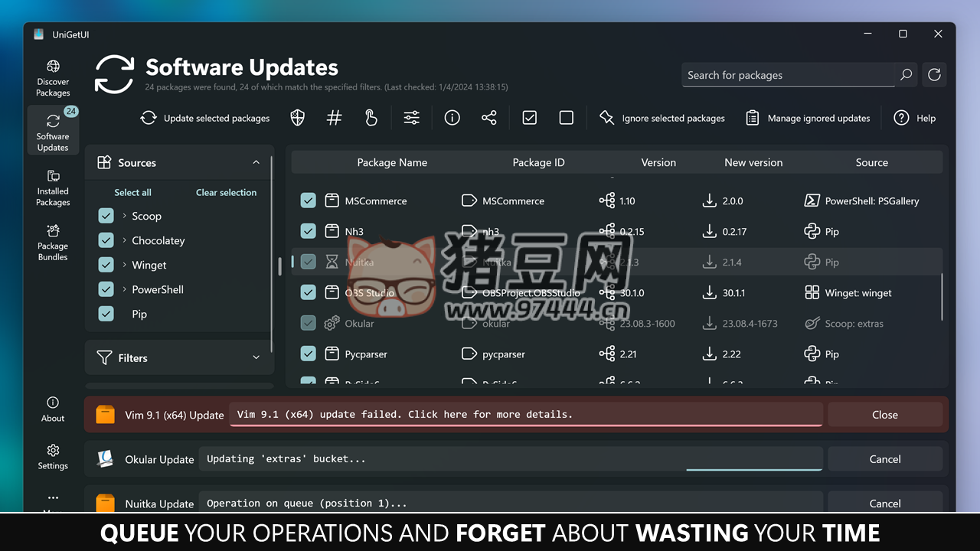Uncheck the OBS Studio package checkbox
Image resolution: width=980 pixels, height=551 pixels.
point(308,292)
